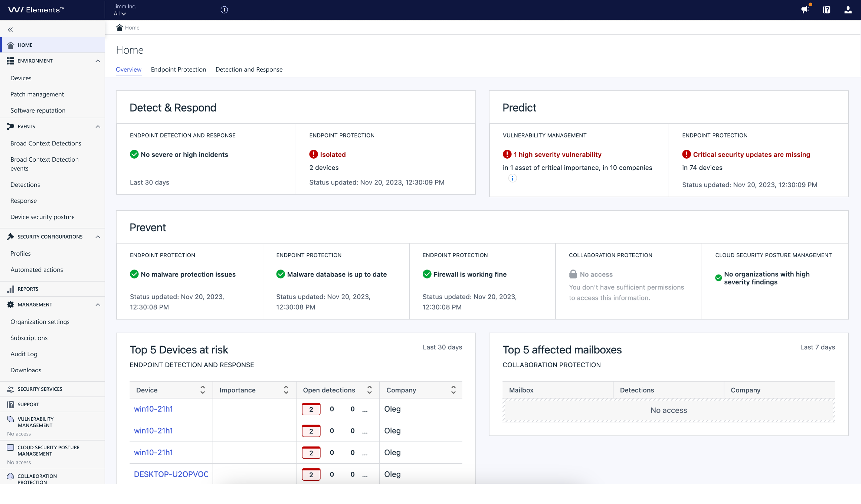Click Critical security updates are missing

pyautogui.click(x=751, y=155)
